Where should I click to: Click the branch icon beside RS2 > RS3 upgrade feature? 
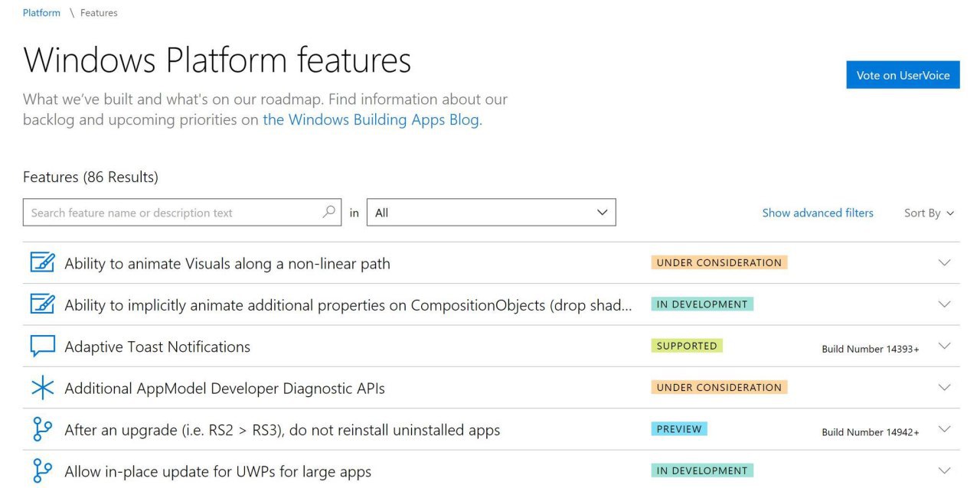[x=42, y=429]
